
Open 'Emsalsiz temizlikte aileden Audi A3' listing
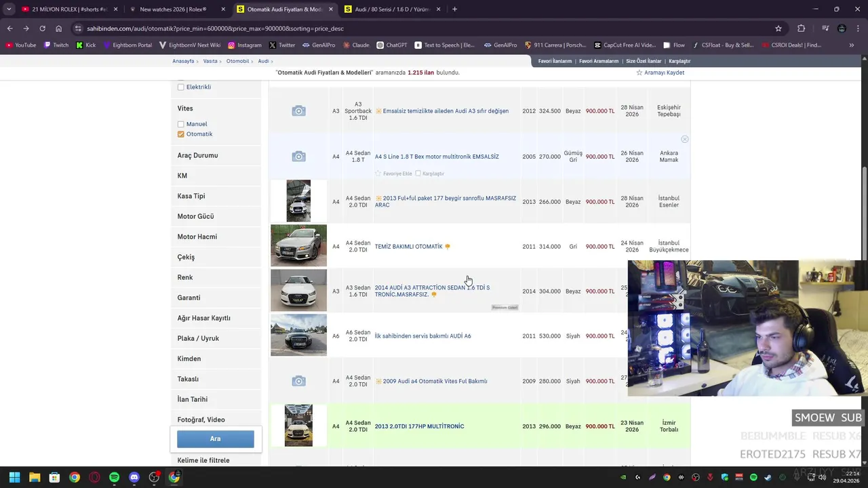tap(446, 111)
